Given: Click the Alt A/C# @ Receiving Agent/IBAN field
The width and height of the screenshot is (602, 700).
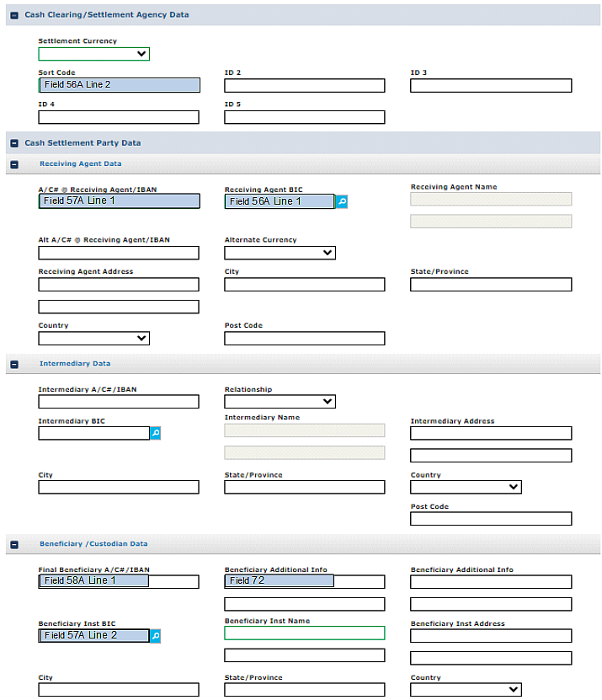Looking at the screenshot, I should (119, 253).
